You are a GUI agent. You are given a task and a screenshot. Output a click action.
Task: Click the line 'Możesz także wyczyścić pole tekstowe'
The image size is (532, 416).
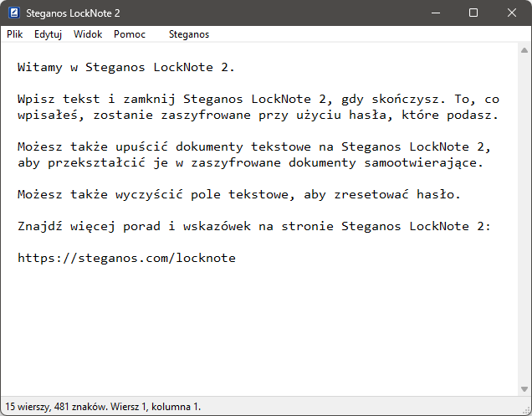[x=239, y=194]
